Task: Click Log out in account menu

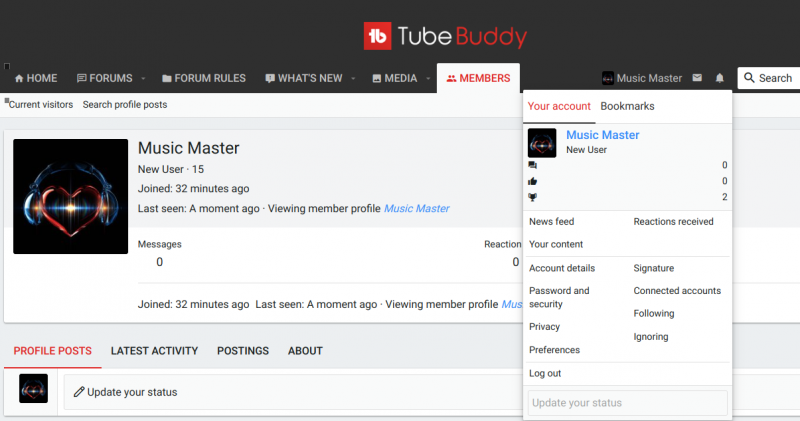Action: 545,373
